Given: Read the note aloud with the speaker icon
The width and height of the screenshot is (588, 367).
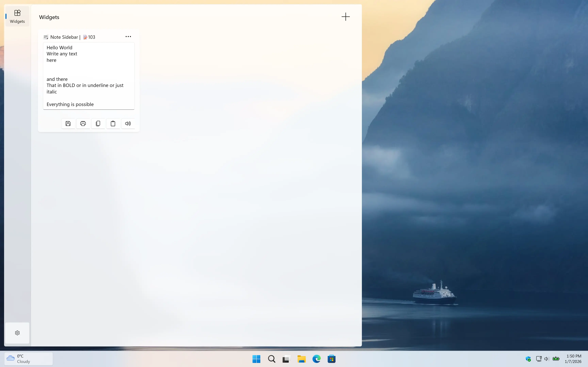Looking at the screenshot, I should [128, 124].
